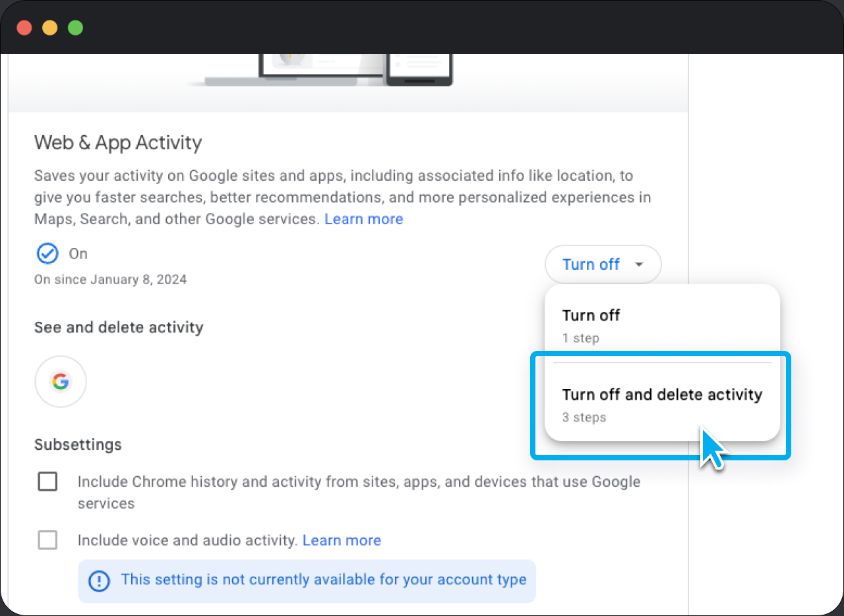
Task: Enable Include Chrome history and activity checkbox
Action: [x=47, y=481]
